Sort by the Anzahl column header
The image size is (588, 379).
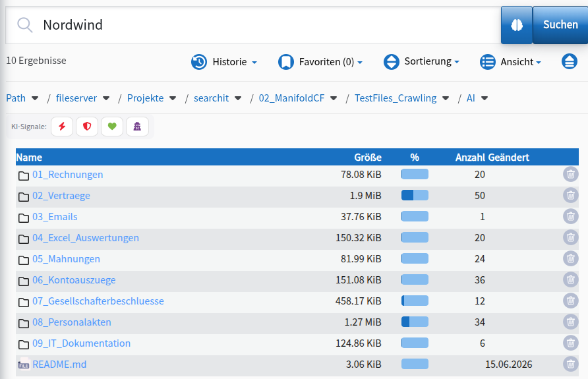(x=470, y=158)
